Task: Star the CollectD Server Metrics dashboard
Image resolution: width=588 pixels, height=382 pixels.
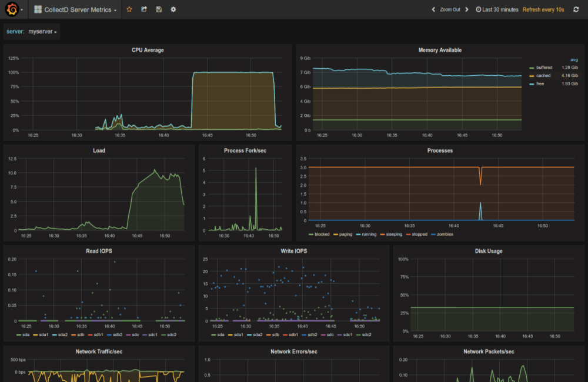Action: click(x=129, y=9)
